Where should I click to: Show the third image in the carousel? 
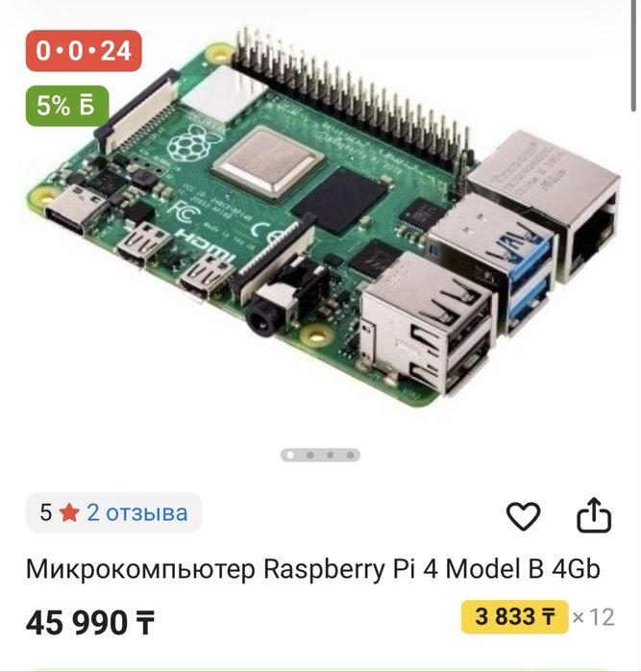click(331, 455)
